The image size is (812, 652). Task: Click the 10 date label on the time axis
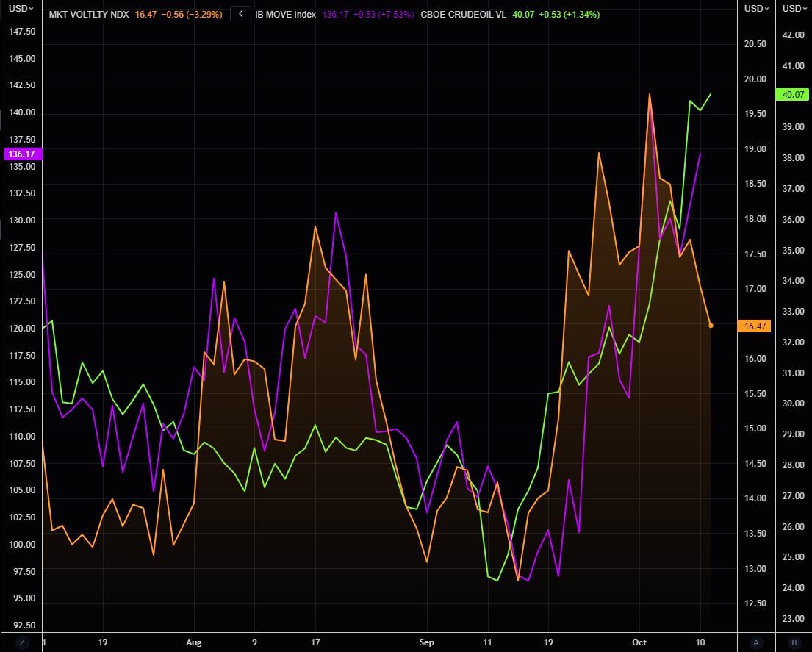click(700, 642)
